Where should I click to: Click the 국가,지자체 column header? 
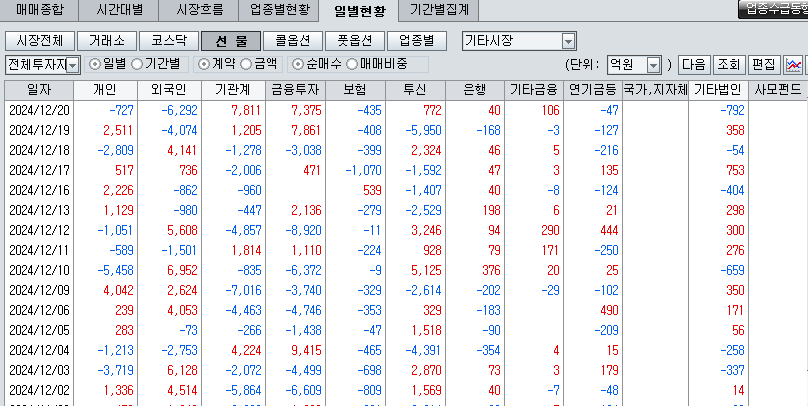point(655,90)
